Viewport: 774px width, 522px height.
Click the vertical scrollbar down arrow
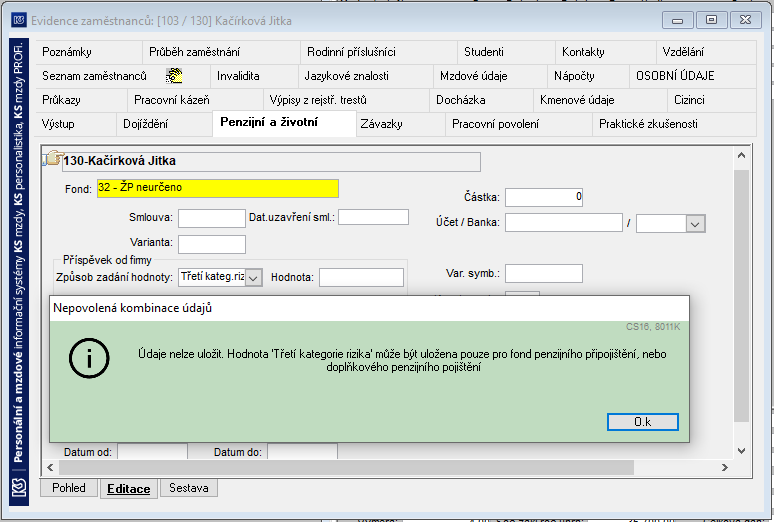pyautogui.click(x=741, y=450)
